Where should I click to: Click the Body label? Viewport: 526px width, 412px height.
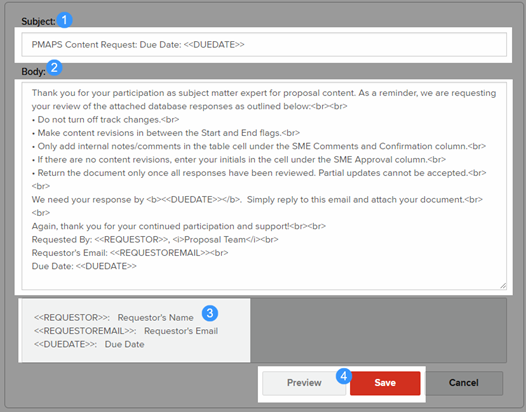point(33,71)
